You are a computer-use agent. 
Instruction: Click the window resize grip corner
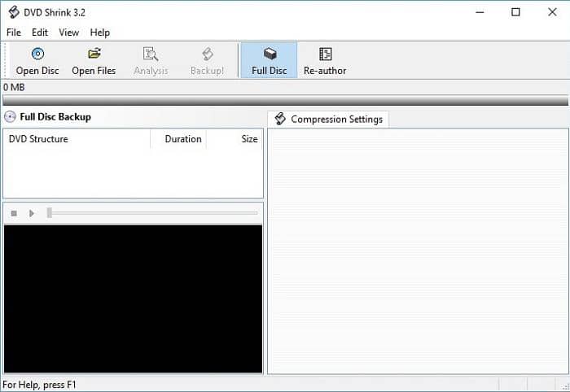(565, 387)
